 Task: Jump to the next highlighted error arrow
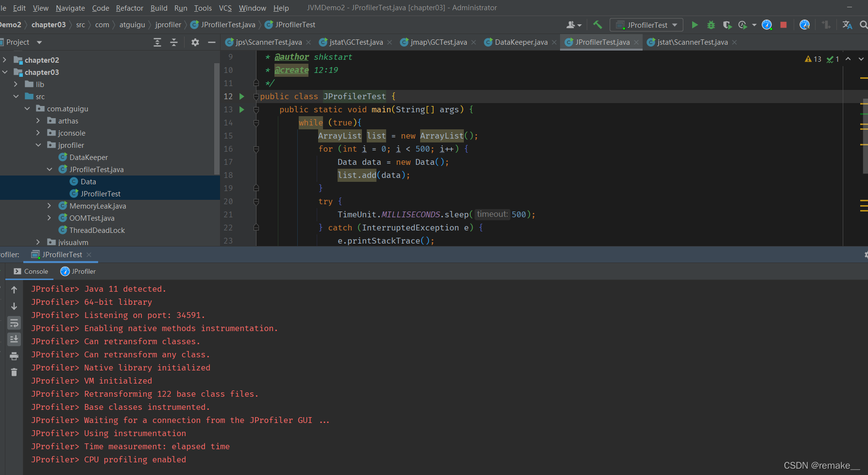[861, 59]
